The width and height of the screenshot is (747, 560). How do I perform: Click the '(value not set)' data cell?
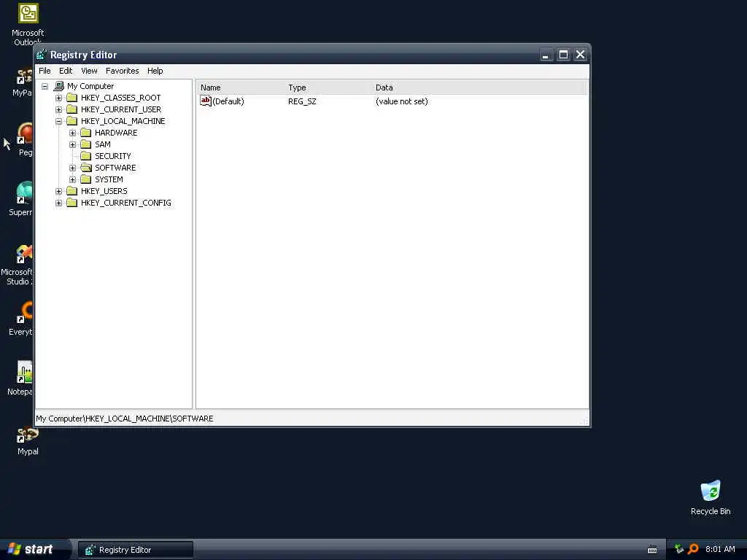click(402, 101)
